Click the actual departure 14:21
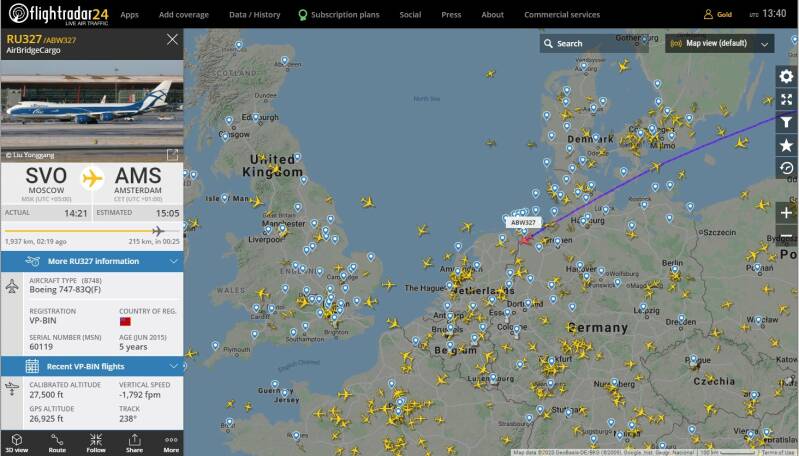Viewport: 799px width, 456px height. pyautogui.click(x=75, y=213)
